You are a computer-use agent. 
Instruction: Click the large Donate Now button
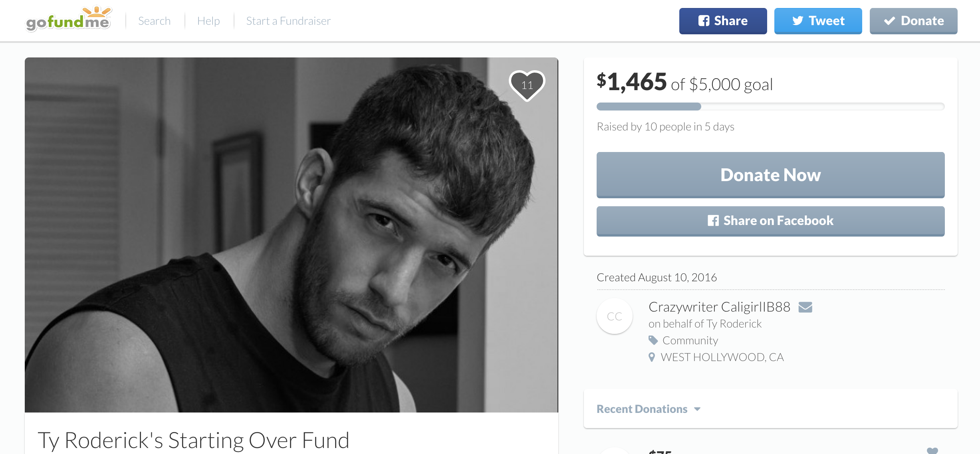(770, 175)
